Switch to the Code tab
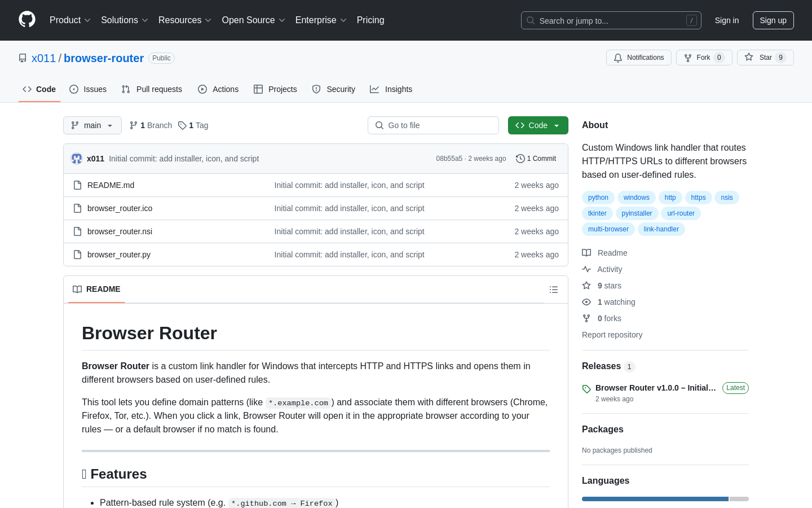The image size is (812, 508). (39, 89)
